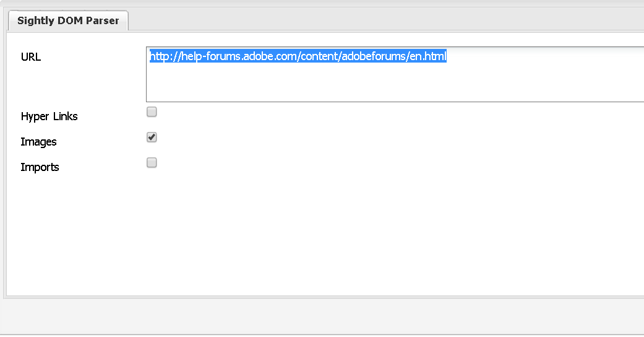The image size is (644, 337).
Task: Click the Images label text
Action: click(38, 142)
